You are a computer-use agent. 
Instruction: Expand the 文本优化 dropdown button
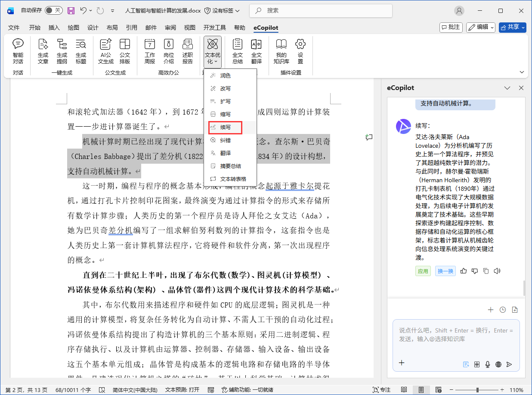[213, 52]
